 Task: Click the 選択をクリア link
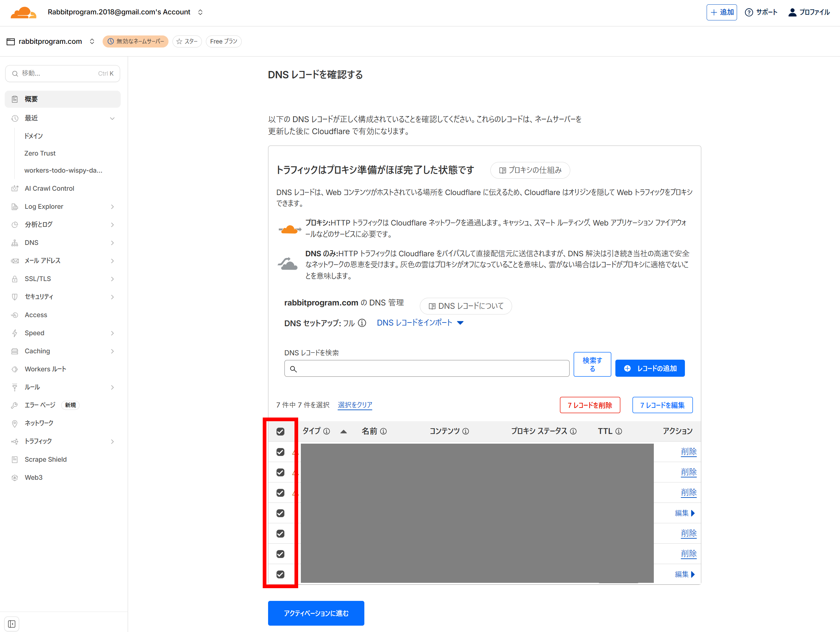tap(355, 405)
